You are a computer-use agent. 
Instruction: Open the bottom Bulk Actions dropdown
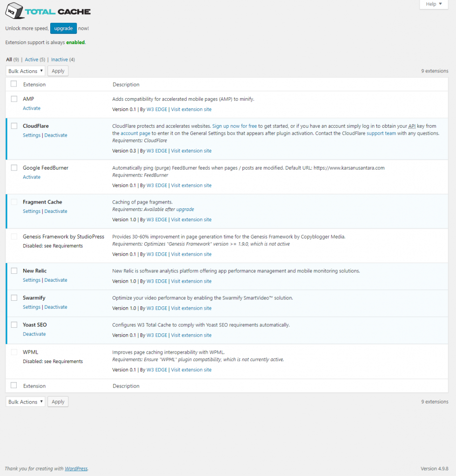26,402
